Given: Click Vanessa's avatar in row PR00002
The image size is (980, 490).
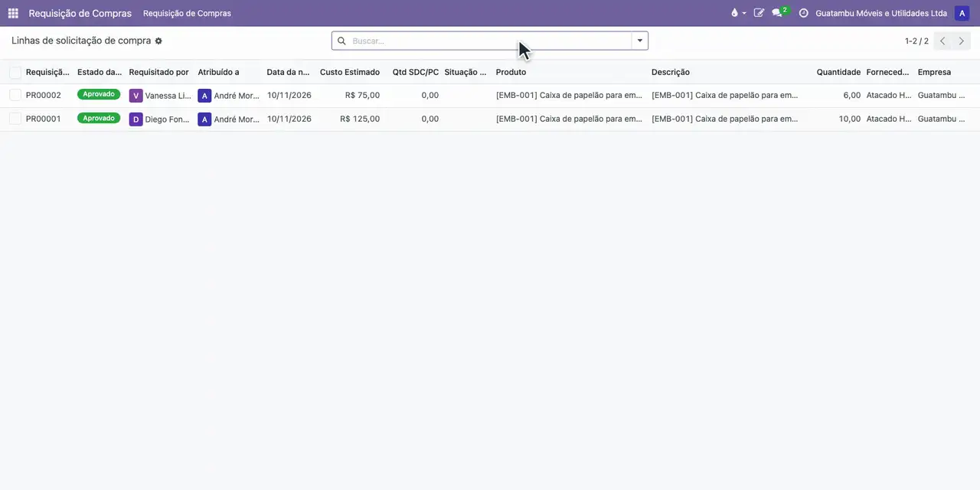Looking at the screenshot, I should point(136,96).
